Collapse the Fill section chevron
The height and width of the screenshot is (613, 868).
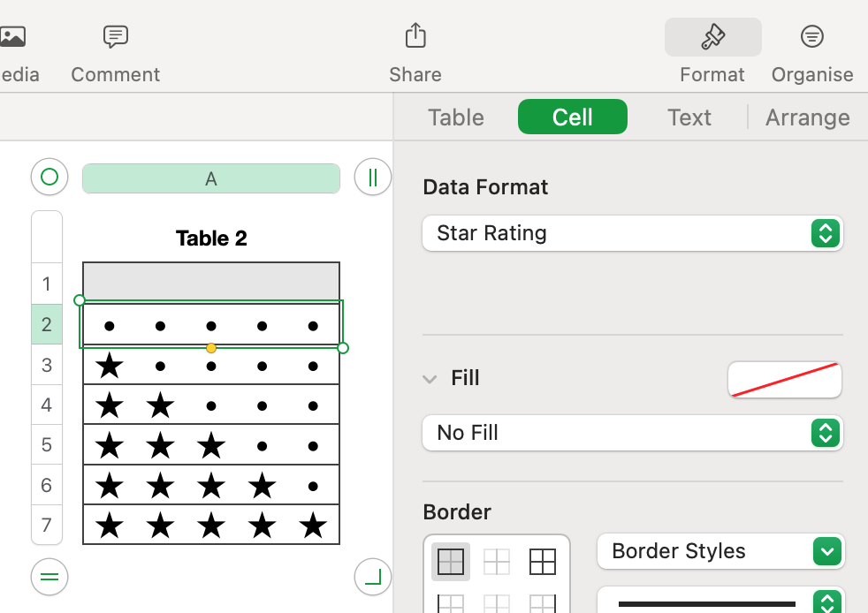coord(430,379)
